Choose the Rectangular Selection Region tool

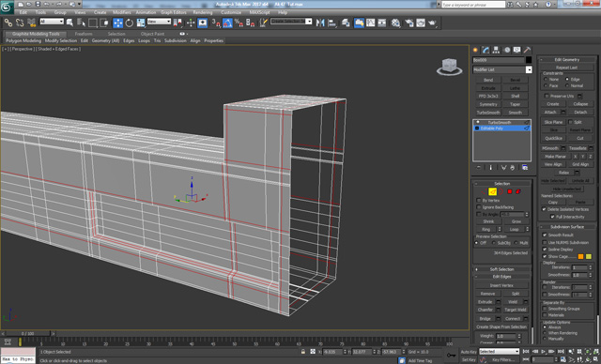93,23
